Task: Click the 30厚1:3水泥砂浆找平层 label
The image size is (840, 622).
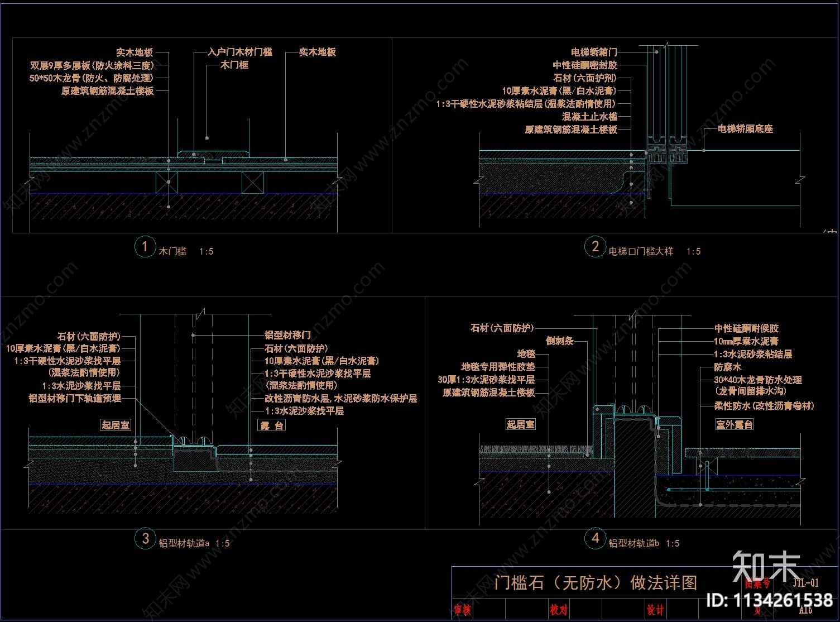Action: pos(487,380)
